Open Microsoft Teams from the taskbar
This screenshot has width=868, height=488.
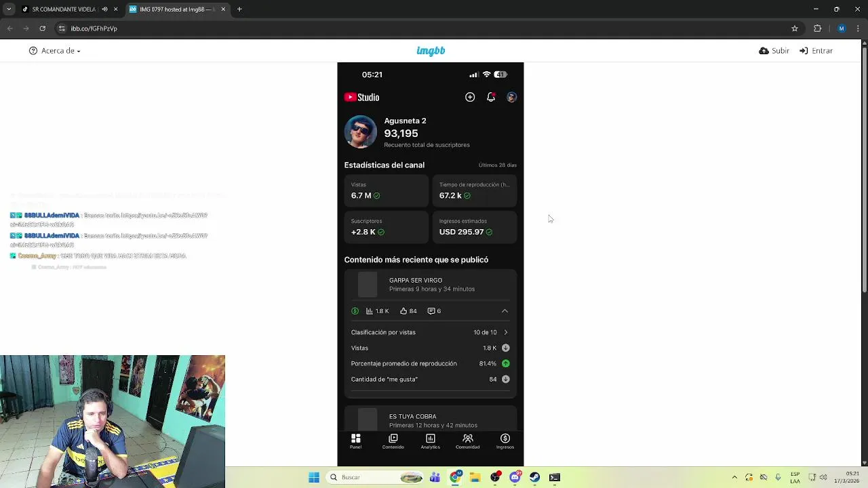point(435,477)
